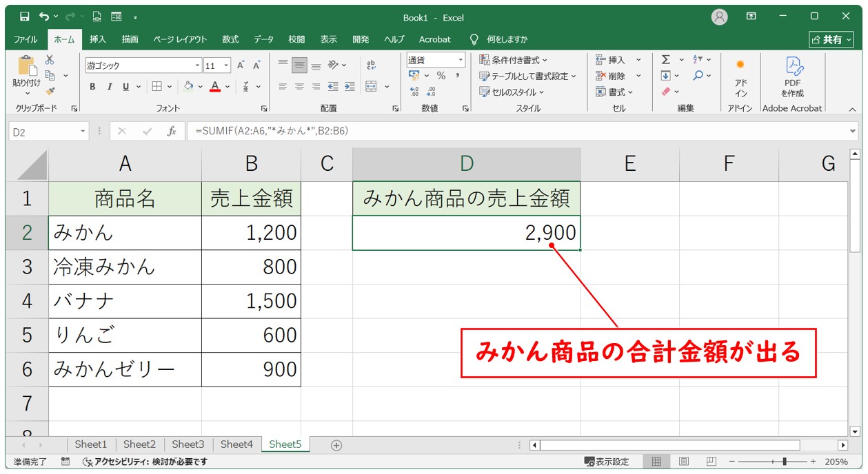Click the wrap text icon

371,65
